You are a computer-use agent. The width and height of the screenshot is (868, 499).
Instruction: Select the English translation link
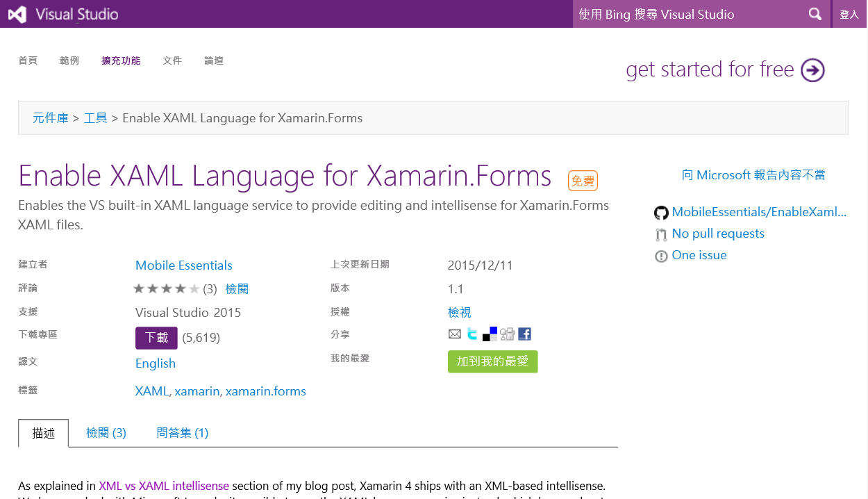(x=156, y=363)
